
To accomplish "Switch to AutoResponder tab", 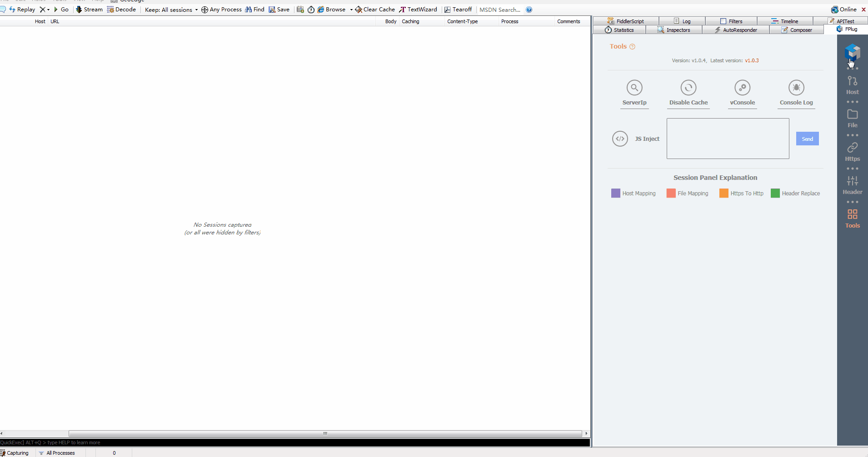I will [x=736, y=30].
